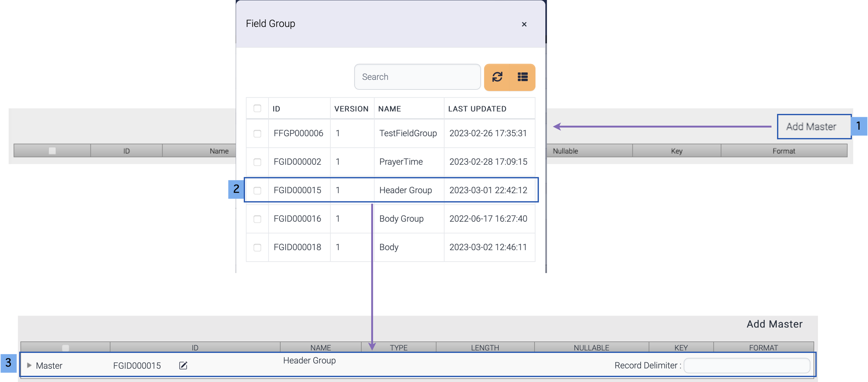Open the list view columns icon

pos(522,77)
